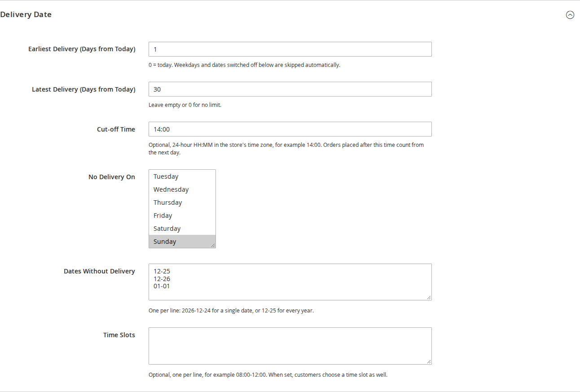Click into Dates Without Delivery textarea
The height and width of the screenshot is (392, 580).
pos(290,282)
